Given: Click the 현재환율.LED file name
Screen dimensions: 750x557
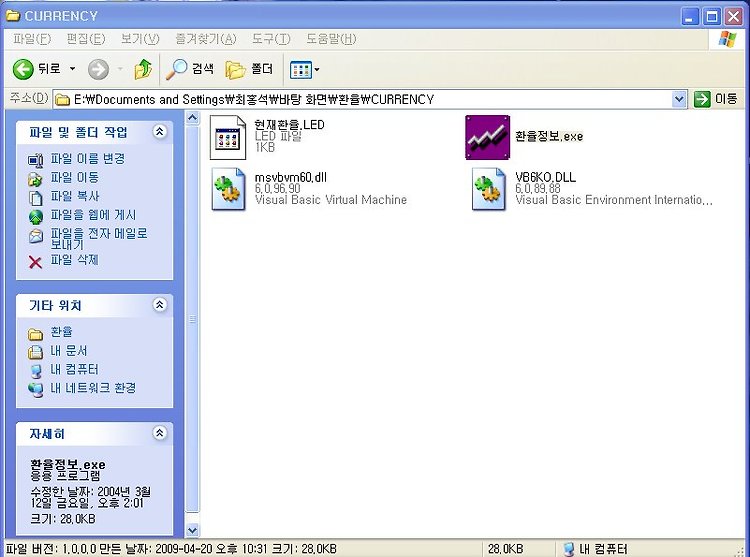Looking at the screenshot, I should pos(289,125).
